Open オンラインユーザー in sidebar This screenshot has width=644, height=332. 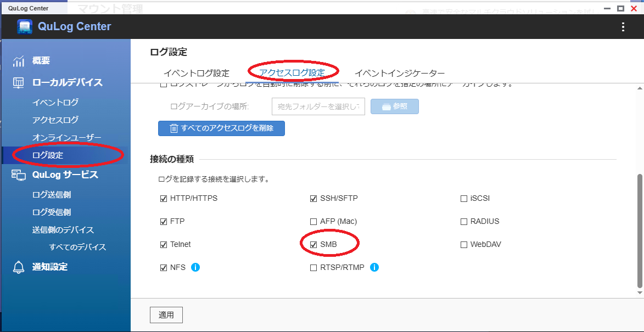66,138
